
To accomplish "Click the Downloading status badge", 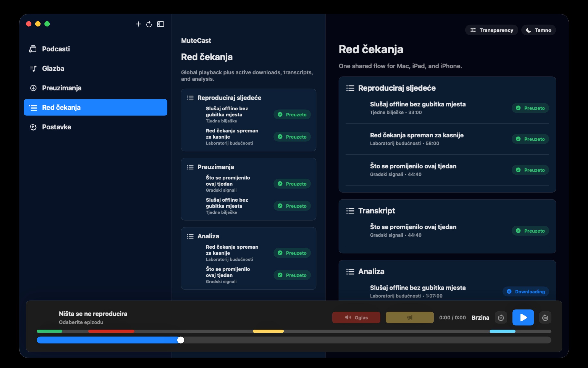I will point(526,292).
